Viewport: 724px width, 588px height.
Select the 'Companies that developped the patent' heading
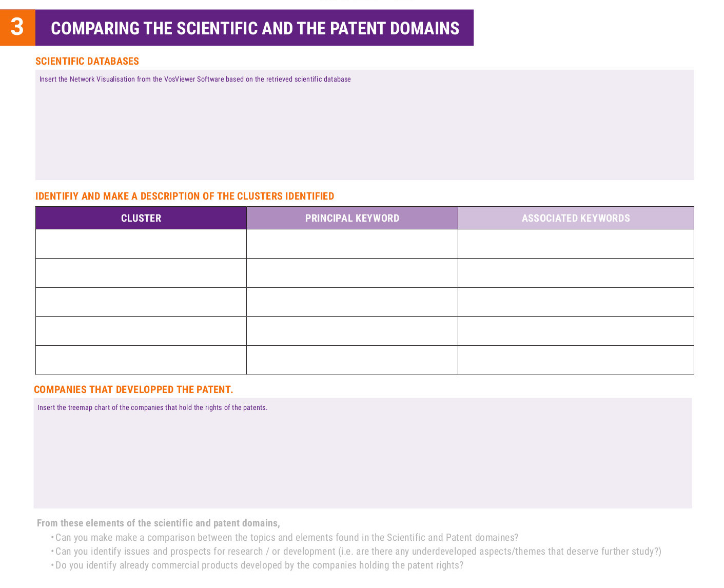click(133, 389)
